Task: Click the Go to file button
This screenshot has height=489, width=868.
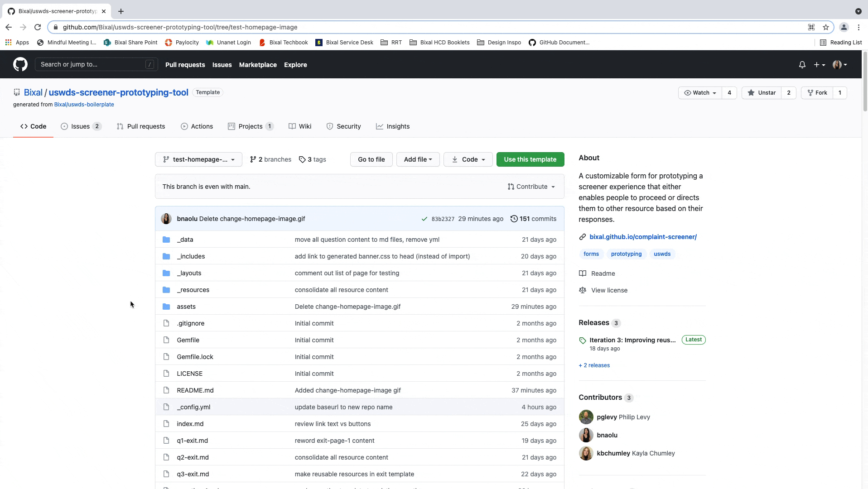Action: pyautogui.click(x=371, y=159)
